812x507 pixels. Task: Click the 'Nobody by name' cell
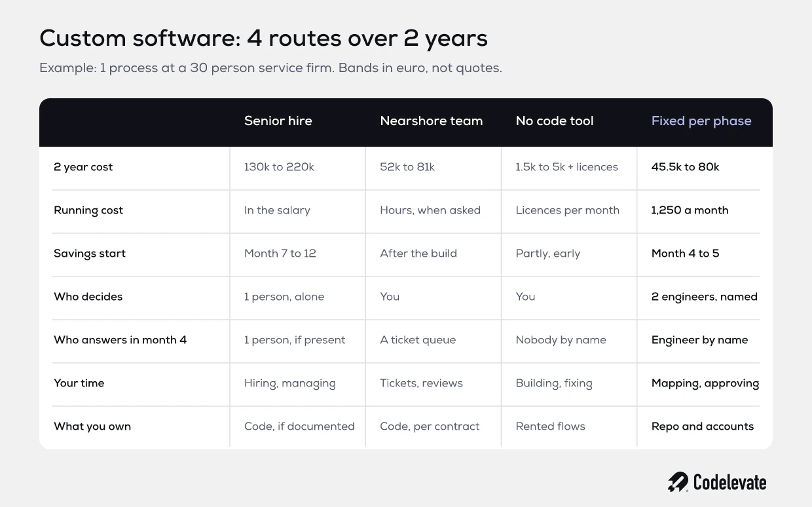pos(561,340)
